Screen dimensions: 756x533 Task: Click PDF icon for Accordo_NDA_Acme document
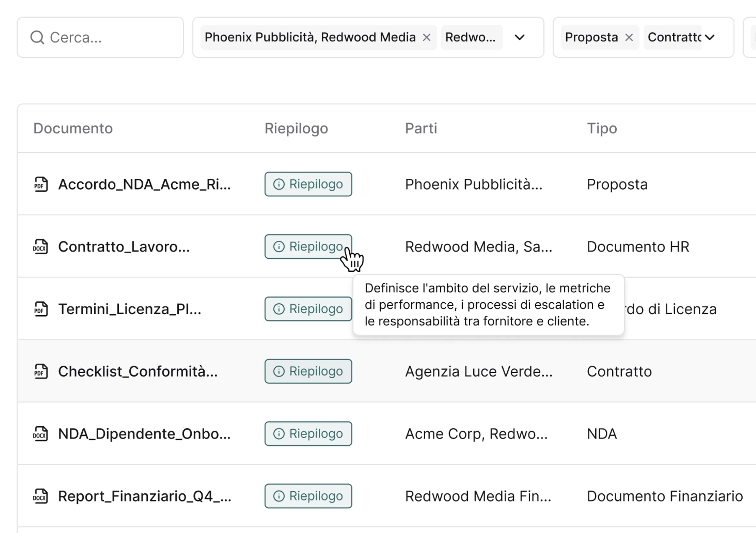41,184
